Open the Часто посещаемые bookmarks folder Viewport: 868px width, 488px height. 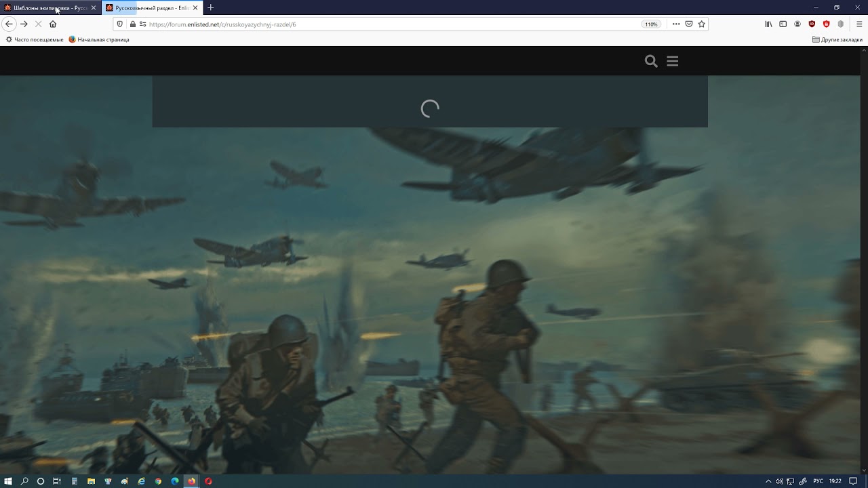pyautogui.click(x=35, y=39)
